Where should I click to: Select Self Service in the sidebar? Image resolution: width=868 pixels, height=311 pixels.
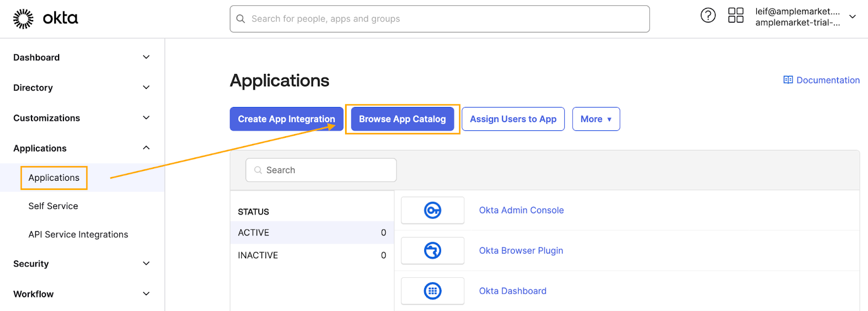[53, 206]
